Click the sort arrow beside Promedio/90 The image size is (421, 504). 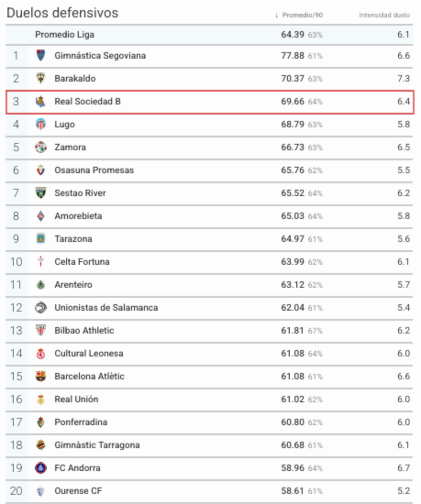277,15
